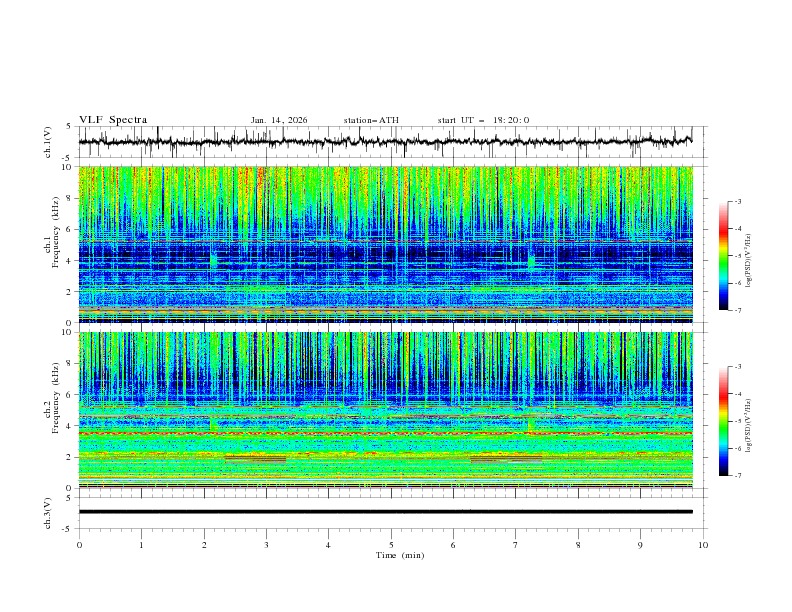
Task: Click the "-5" tick on ch.1 colorbar
Action: click(x=738, y=256)
